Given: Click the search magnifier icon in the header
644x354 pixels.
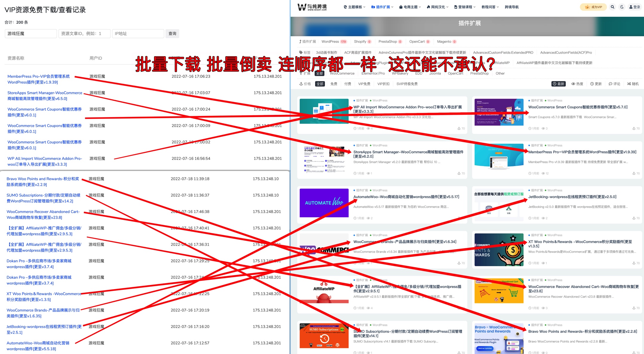Looking at the screenshot, I should pos(612,7).
